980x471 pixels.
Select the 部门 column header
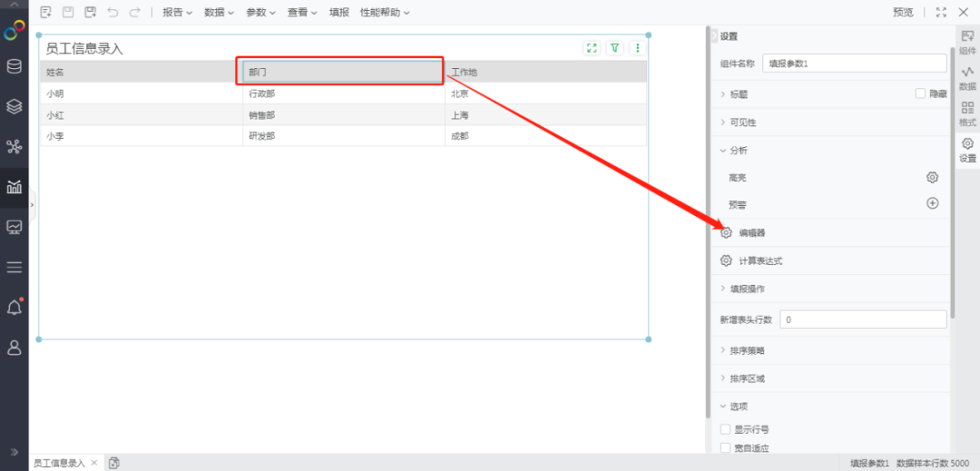tap(342, 72)
